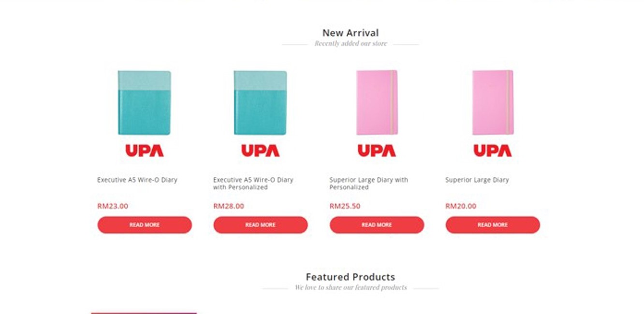Open Superior Large Diary with Personalized link
This screenshot has width=644, height=314.
tap(369, 184)
